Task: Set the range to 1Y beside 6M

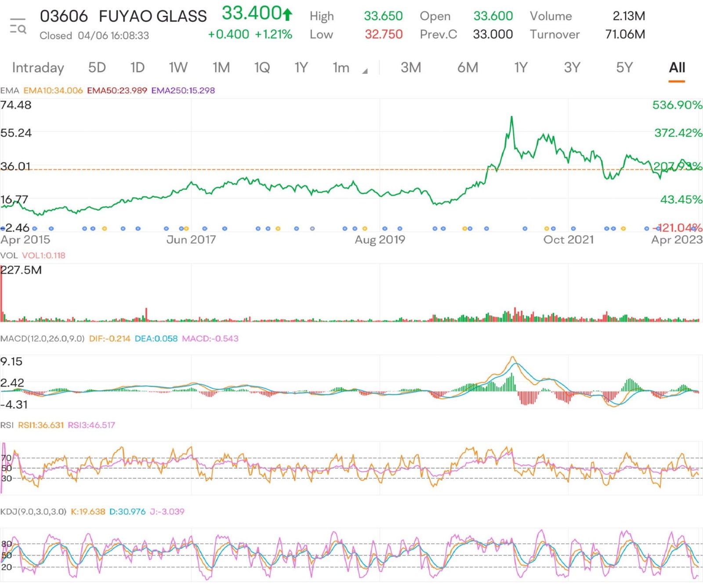Action: pyautogui.click(x=521, y=68)
